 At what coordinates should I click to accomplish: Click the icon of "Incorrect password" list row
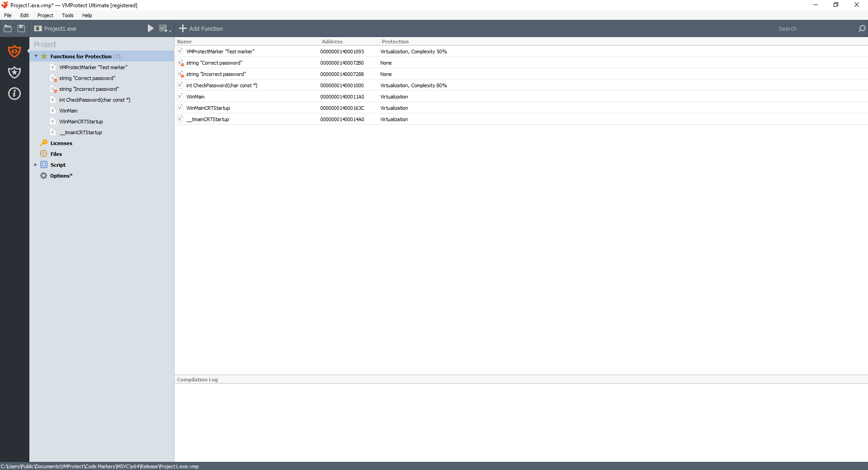[180, 74]
